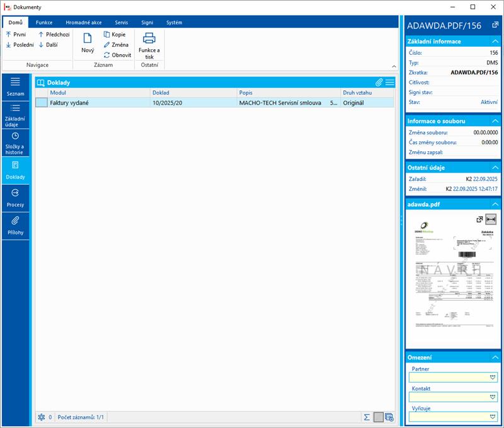
Task: Click the 22.09.2025 Zařadil date link
Action: click(485, 179)
